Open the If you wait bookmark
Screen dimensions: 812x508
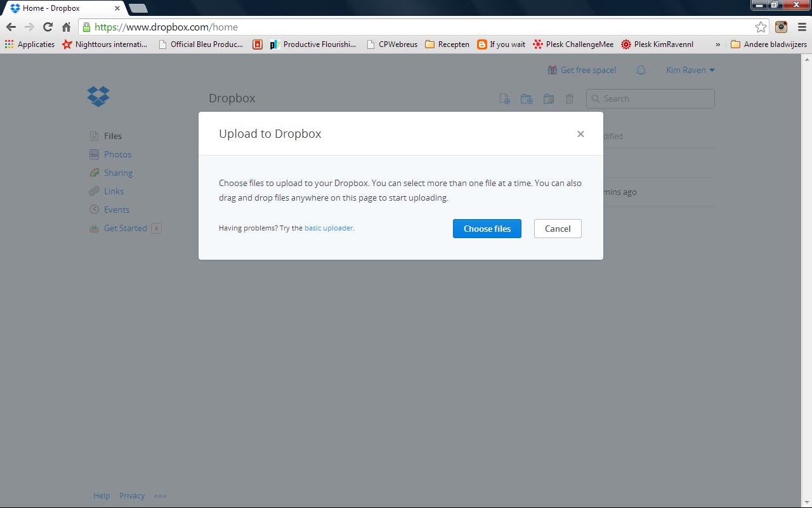[x=501, y=44]
